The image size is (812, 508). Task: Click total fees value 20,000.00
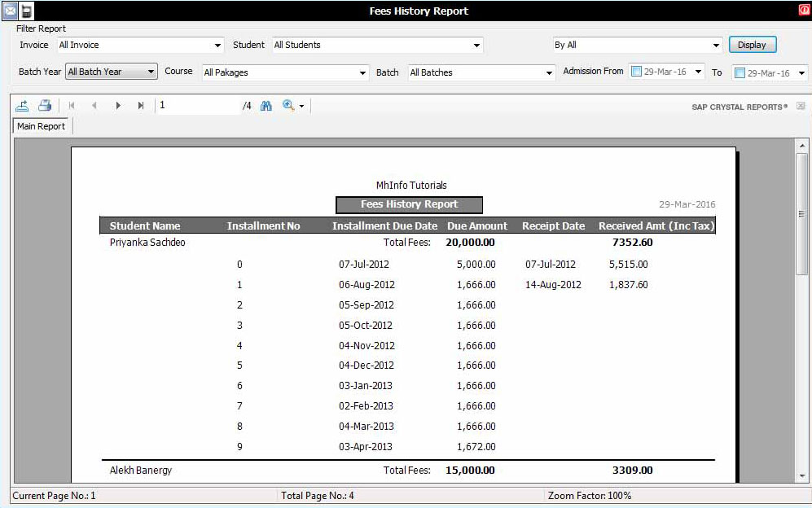pos(470,243)
